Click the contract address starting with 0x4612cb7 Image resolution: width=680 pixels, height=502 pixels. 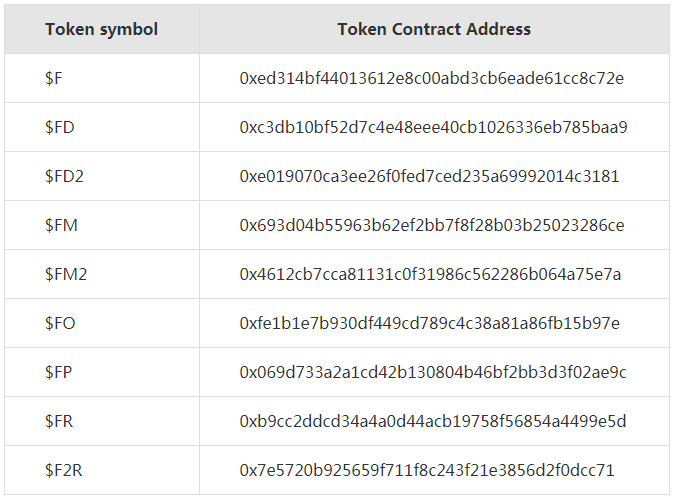tap(430, 274)
